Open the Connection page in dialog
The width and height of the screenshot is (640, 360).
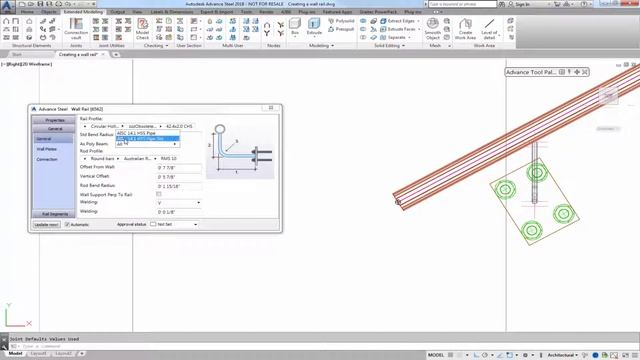tap(47, 159)
